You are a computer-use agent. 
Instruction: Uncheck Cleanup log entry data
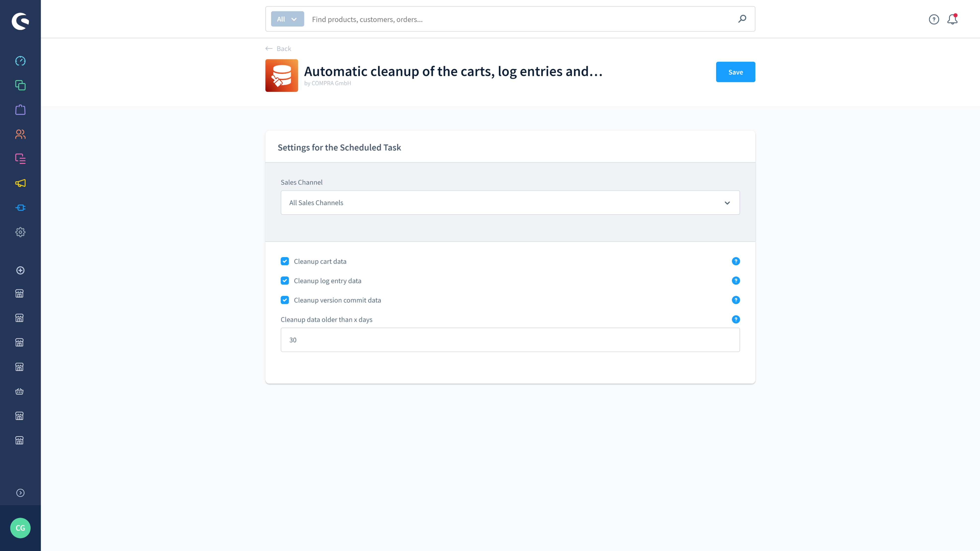284,281
